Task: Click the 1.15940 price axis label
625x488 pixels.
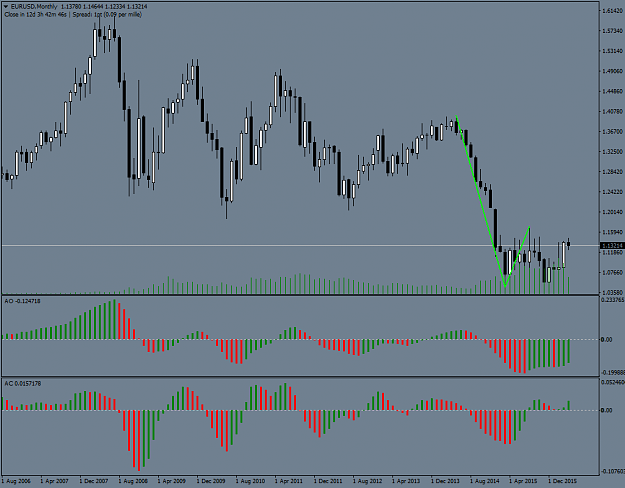Action: pos(613,232)
